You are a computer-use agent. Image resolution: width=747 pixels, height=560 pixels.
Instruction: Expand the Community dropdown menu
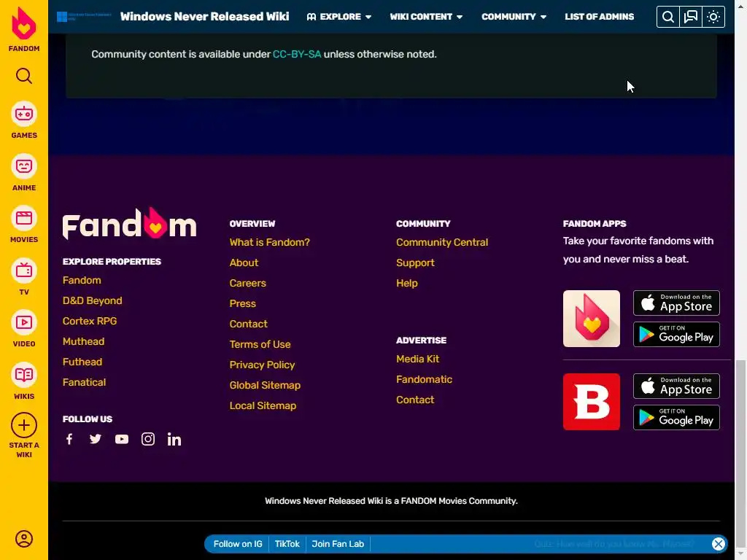pos(514,17)
